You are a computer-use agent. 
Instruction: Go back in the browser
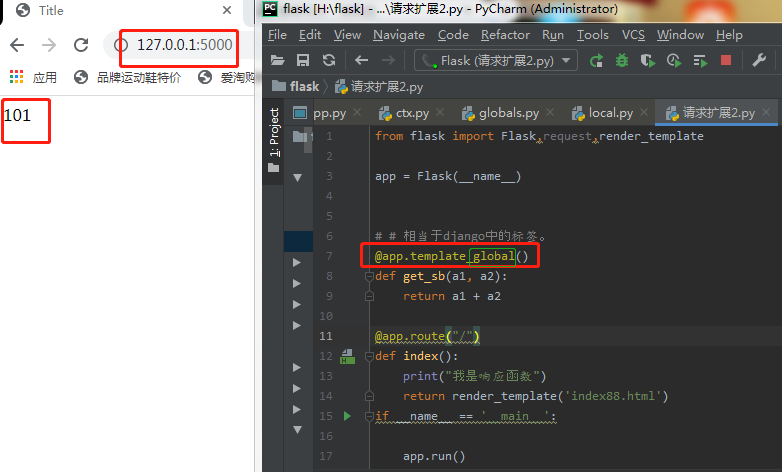click(x=17, y=45)
